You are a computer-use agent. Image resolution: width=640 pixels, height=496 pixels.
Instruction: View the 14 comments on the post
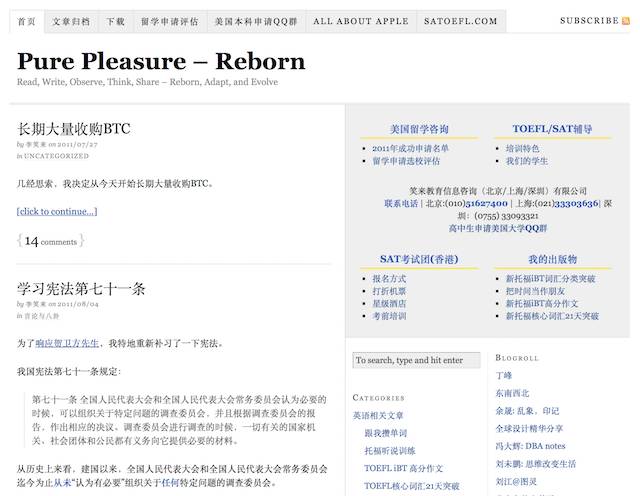pyautogui.click(x=50, y=241)
